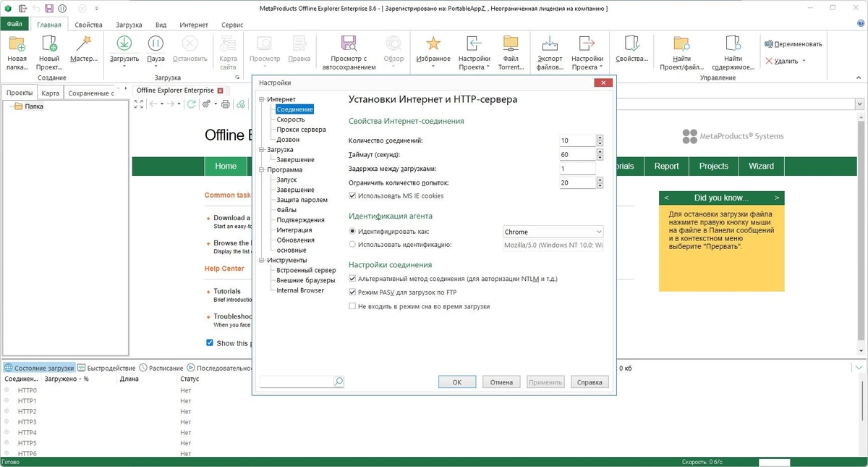Toggle Альтернативный метод соединения checkbox
Image resolution: width=868 pixels, height=467 pixels.
[352, 279]
